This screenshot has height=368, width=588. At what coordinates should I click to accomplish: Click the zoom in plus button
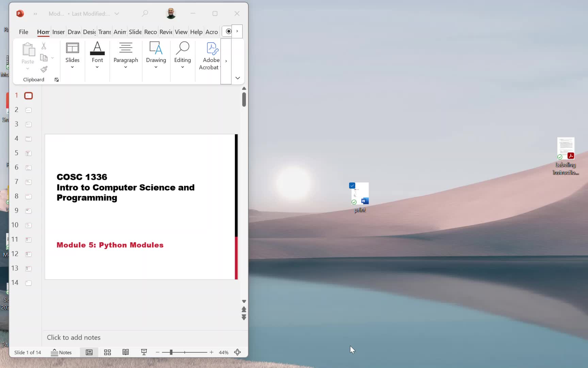(x=211, y=352)
